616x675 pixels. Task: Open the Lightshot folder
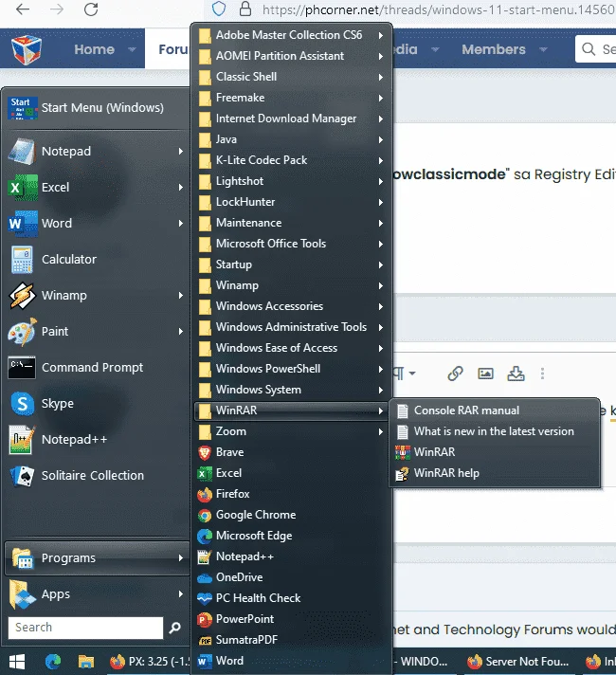[x=292, y=181]
